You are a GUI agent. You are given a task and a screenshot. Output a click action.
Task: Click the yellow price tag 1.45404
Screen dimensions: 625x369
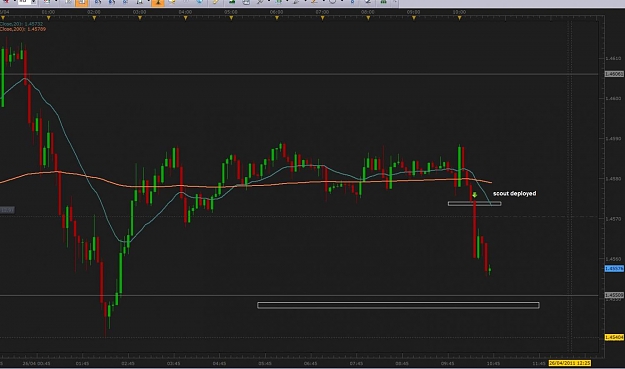click(614, 337)
